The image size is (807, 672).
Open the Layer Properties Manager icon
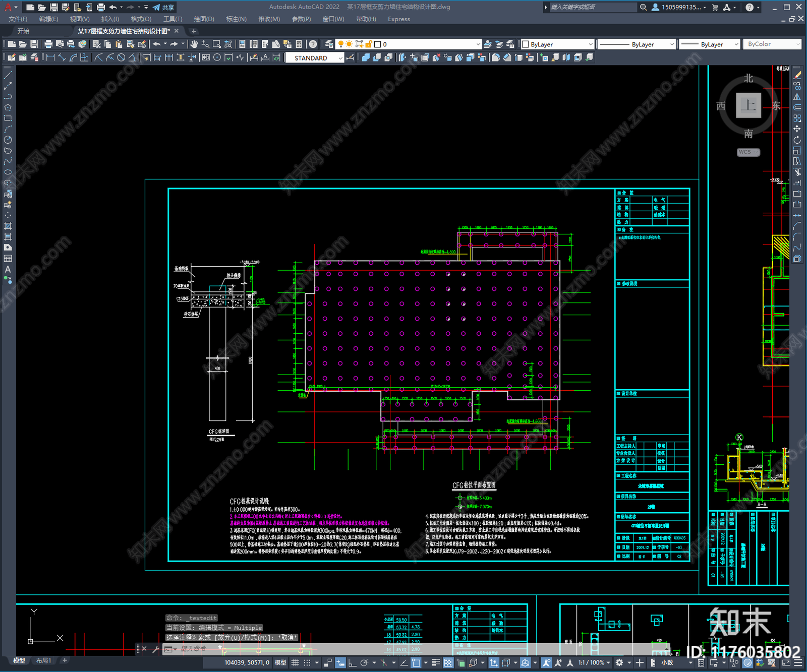[329, 44]
